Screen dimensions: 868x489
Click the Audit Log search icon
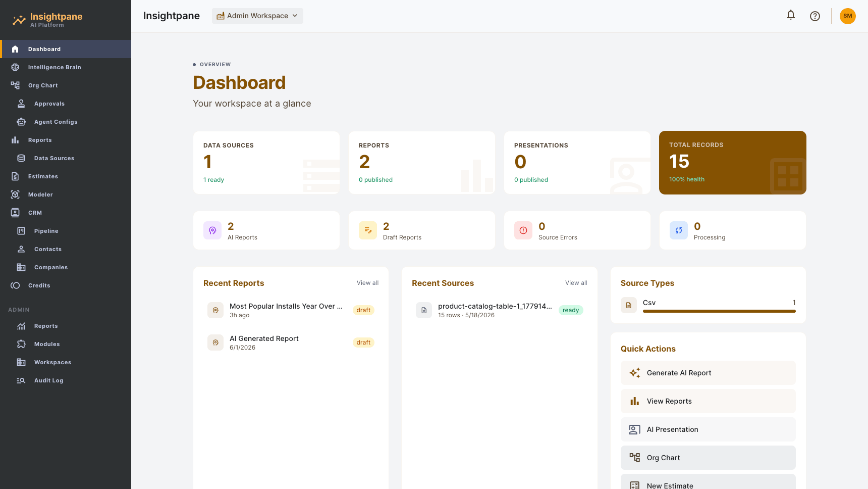(21, 380)
